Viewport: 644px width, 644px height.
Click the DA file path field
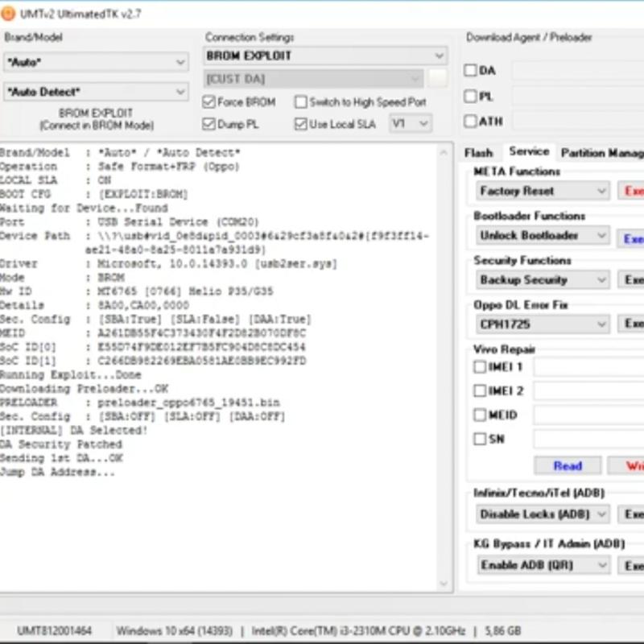pos(578,70)
